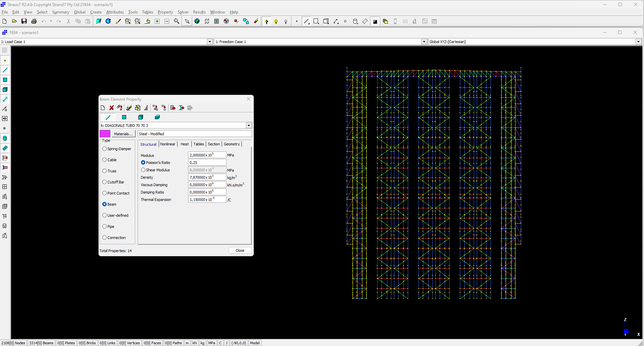Click the Modulus value input field
Viewport: 644px width, 346px height.
click(x=207, y=155)
